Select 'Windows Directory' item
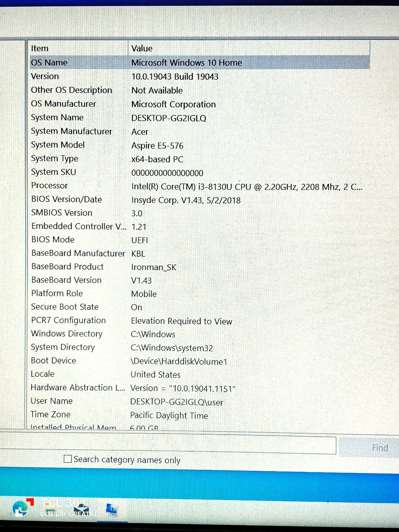 coord(67,333)
